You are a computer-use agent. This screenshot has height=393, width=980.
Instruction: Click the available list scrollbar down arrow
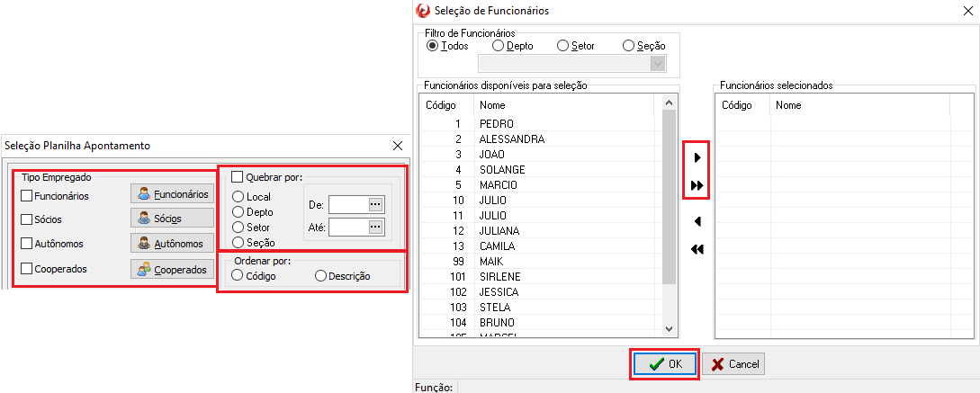tap(669, 328)
